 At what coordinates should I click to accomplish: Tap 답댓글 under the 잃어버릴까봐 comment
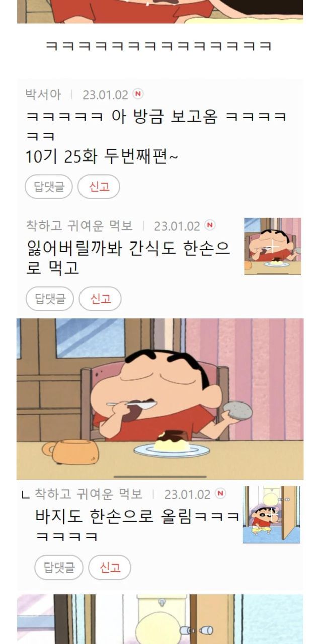pyautogui.click(x=50, y=299)
